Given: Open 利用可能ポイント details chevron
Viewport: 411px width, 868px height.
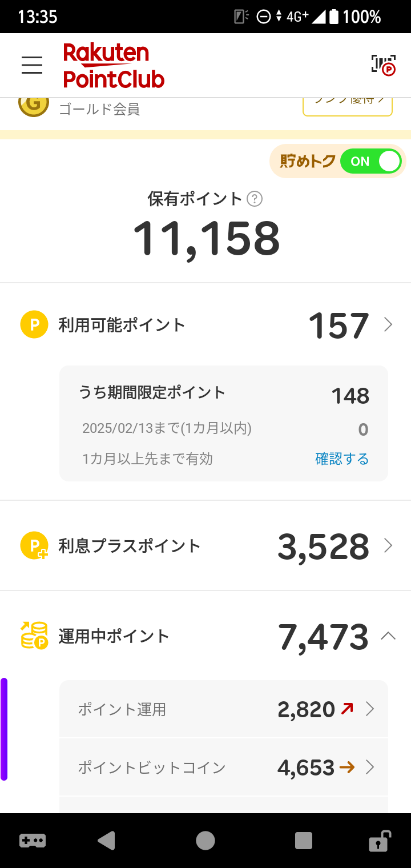Looking at the screenshot, I should point(388,325).
